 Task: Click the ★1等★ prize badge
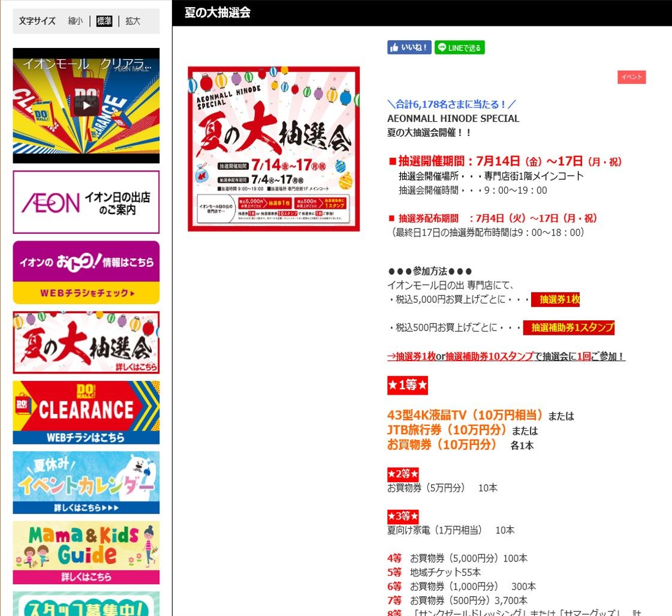tap(408, 385)
